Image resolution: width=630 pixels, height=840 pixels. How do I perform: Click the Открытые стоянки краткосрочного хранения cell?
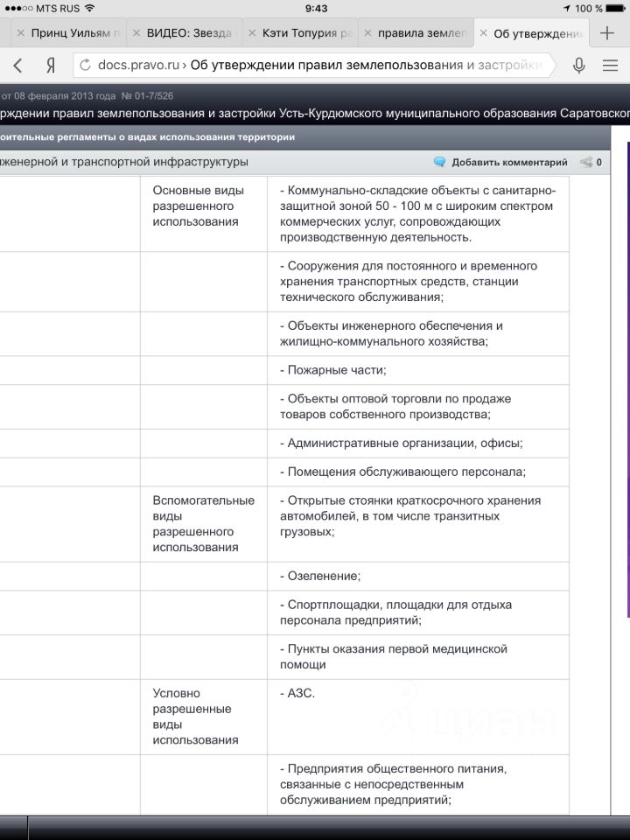pyautogui.click(x=418, y=524)
